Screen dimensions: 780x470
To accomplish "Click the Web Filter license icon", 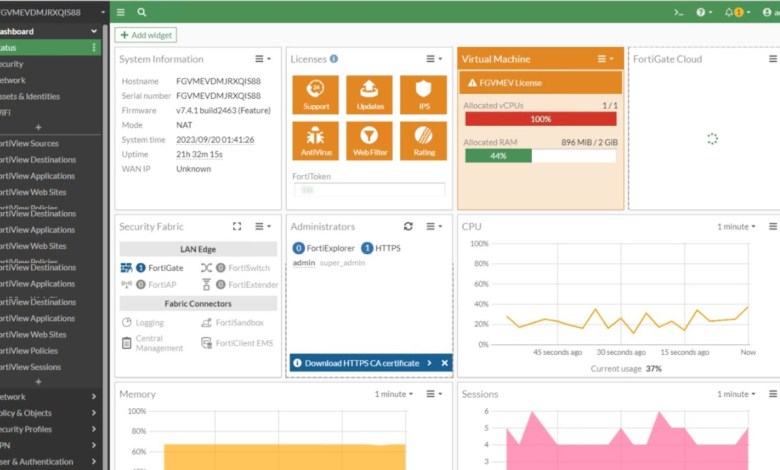I will (x=369, y=141).
